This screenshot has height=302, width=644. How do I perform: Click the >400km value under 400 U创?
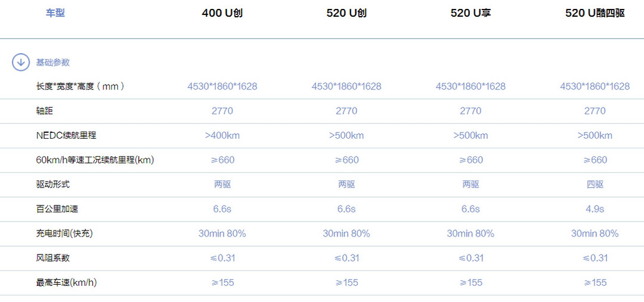point(222,135)
